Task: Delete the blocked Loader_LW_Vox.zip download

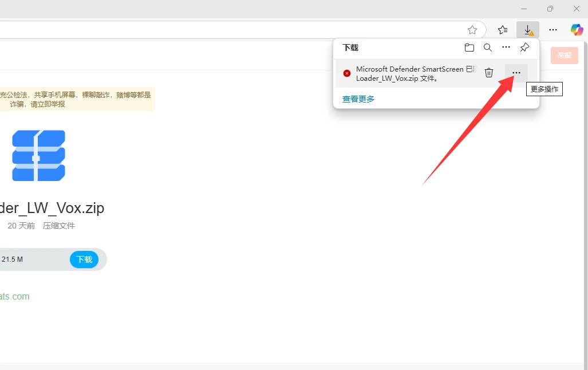Action: point(488,73)
